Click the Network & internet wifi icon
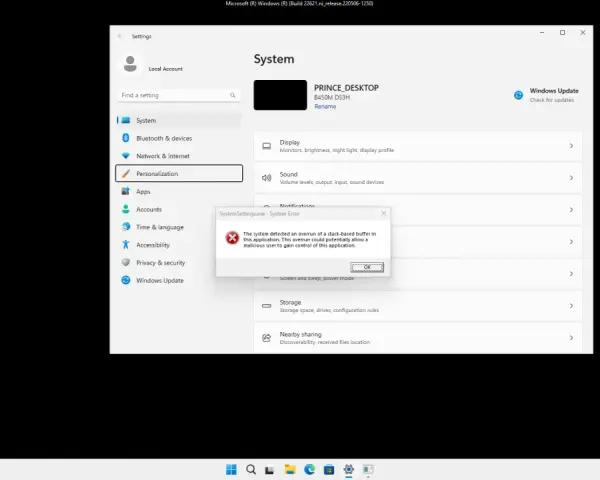This screenshot has width=600, height=480. pos(126,156)
